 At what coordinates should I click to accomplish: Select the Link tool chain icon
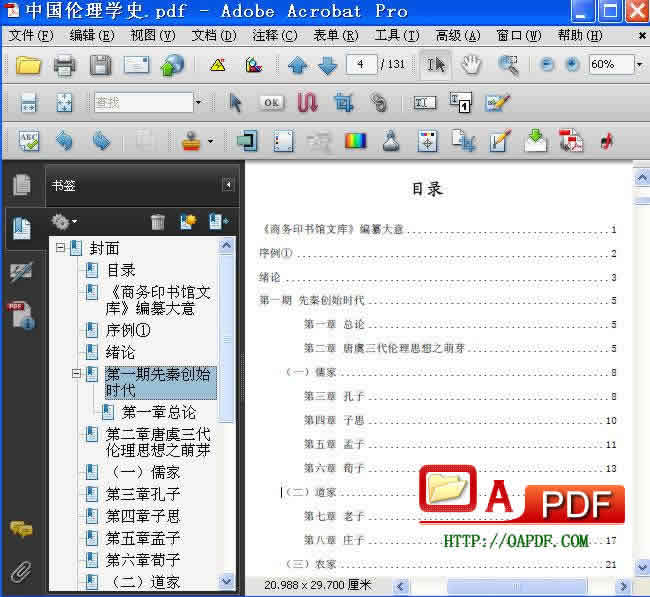(378, 102)
